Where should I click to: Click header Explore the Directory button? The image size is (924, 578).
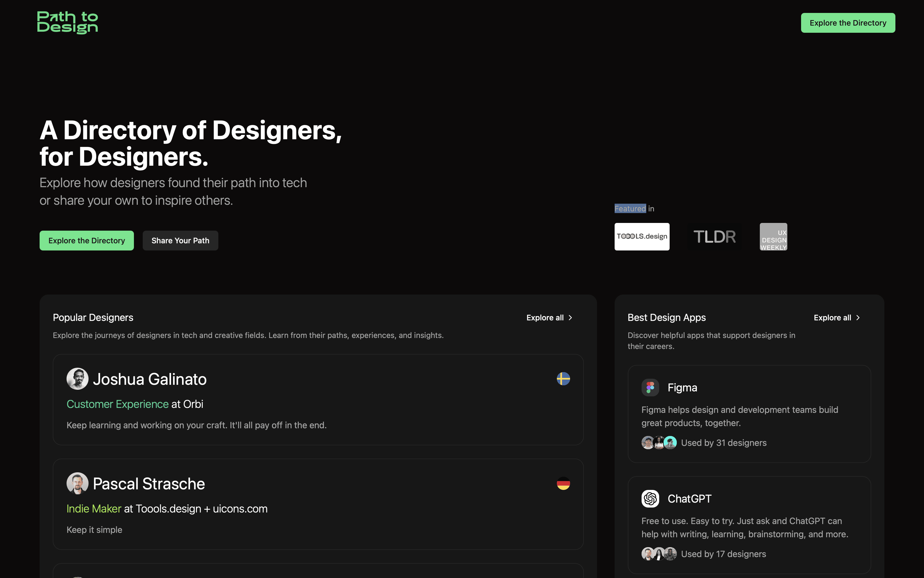tap(848, 23)
